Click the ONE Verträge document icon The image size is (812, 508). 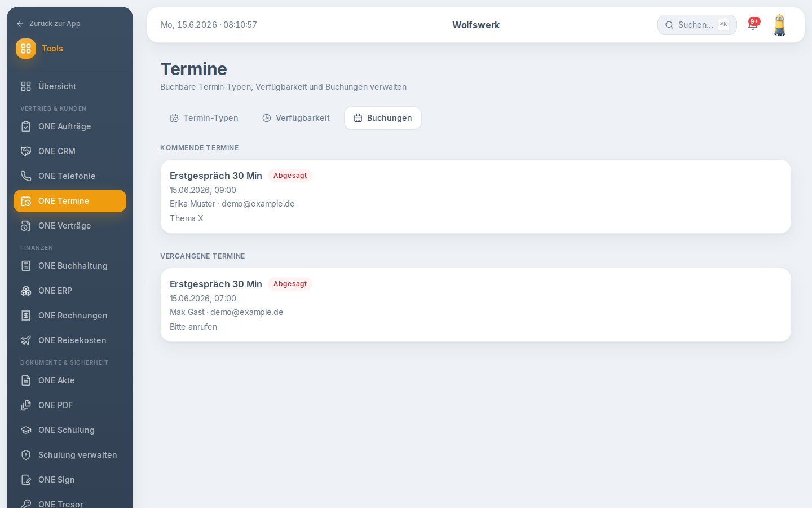[26, 226]
